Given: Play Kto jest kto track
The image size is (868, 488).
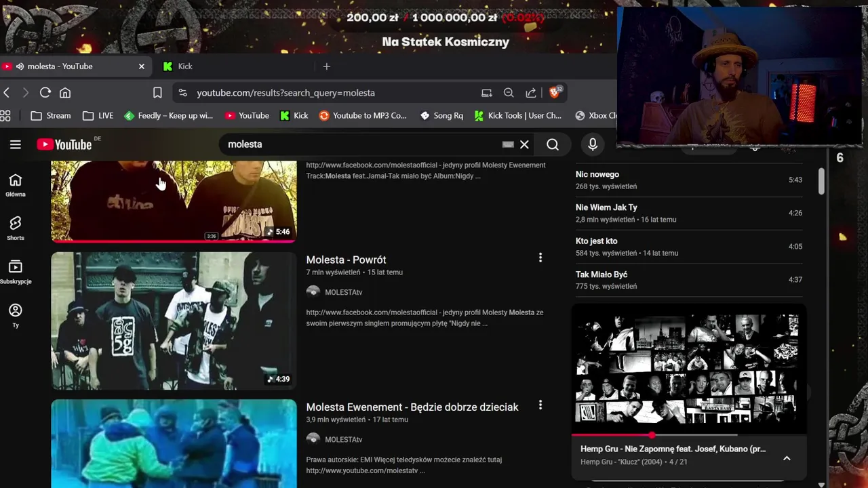Looking at the screenshot, I should coord(689,247).
